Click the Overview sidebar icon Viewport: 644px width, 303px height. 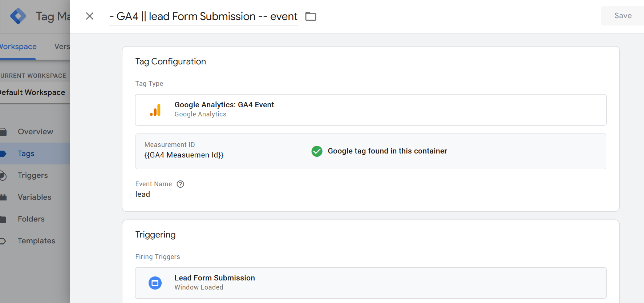click(3, 132)
